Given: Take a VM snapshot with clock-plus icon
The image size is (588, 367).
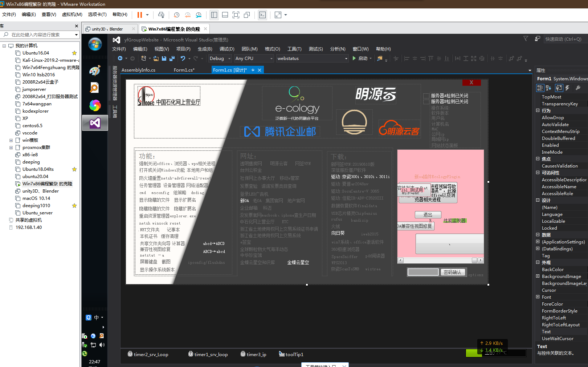Looking at the screenshot, I should coord(177,15).
